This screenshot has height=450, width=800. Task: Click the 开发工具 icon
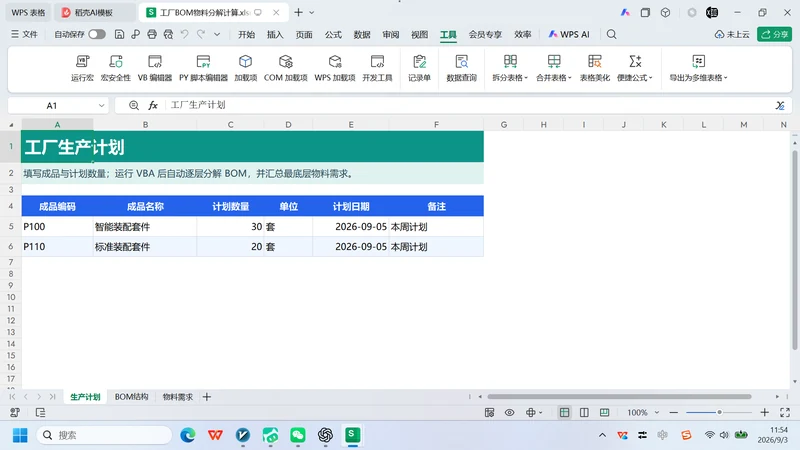pyautogui.click(x=377, y=68)
